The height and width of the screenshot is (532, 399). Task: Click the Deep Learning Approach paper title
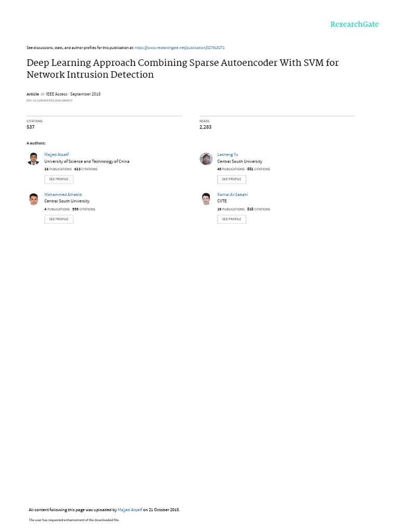(x=182, y=68)
